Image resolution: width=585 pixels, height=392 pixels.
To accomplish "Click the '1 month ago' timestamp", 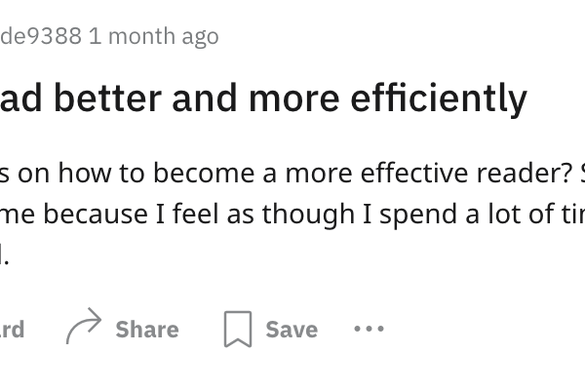I will pyautogui.click(x=154, y=37).
